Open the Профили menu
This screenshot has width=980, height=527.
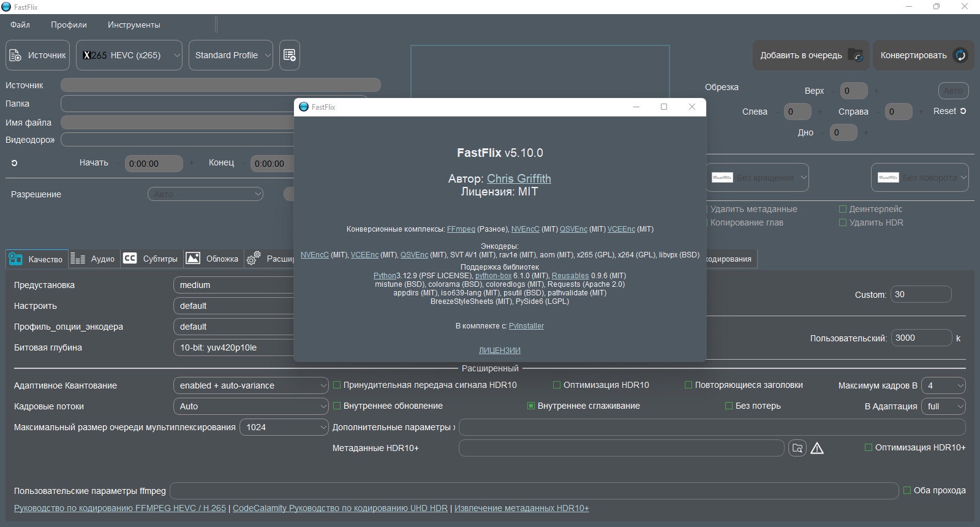tap(69, 25)
